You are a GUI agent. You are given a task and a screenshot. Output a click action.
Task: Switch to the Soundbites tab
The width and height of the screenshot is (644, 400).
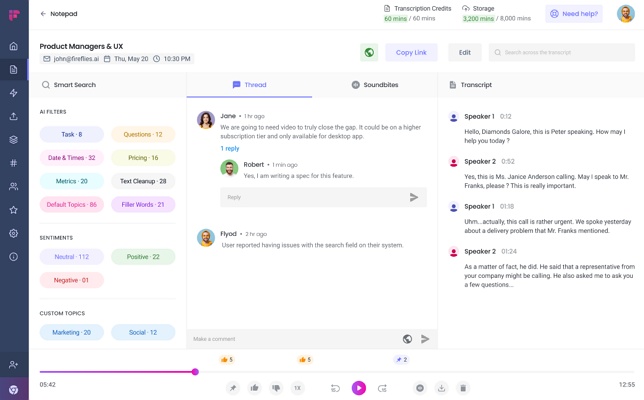374,85
